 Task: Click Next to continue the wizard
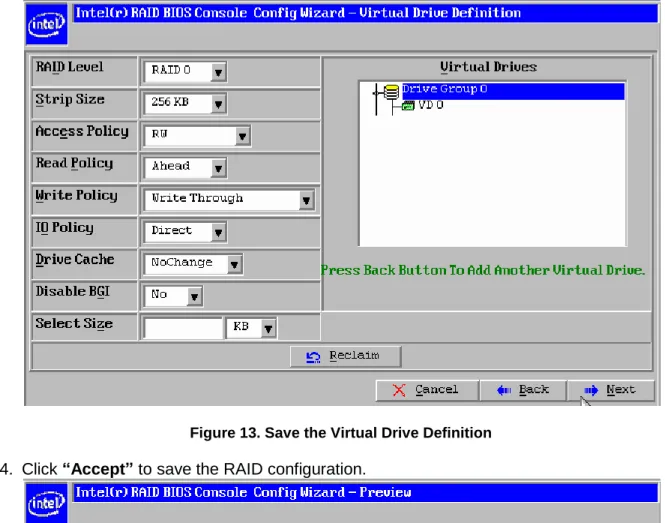click(x=611, y=390)
